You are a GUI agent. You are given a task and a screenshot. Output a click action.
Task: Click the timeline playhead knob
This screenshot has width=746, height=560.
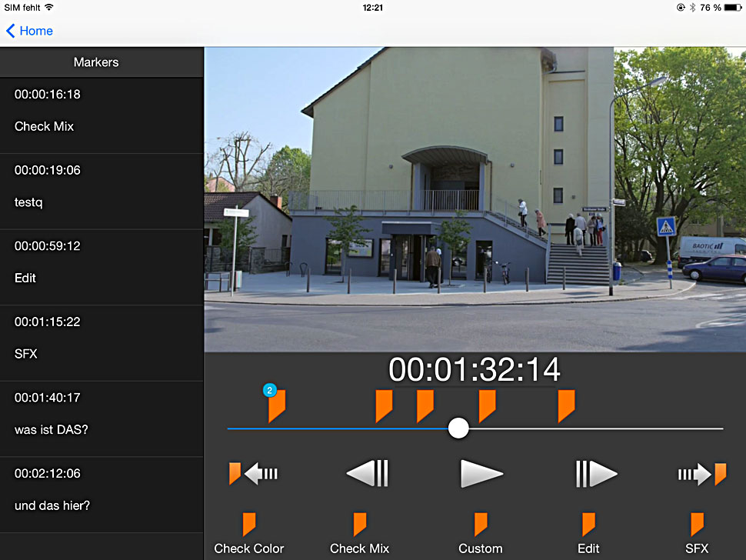[458, 428]
